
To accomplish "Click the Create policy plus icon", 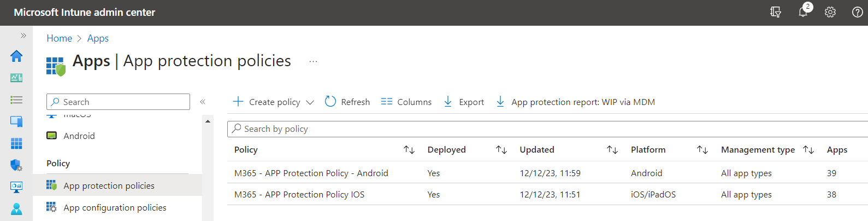I will point(238,101).
